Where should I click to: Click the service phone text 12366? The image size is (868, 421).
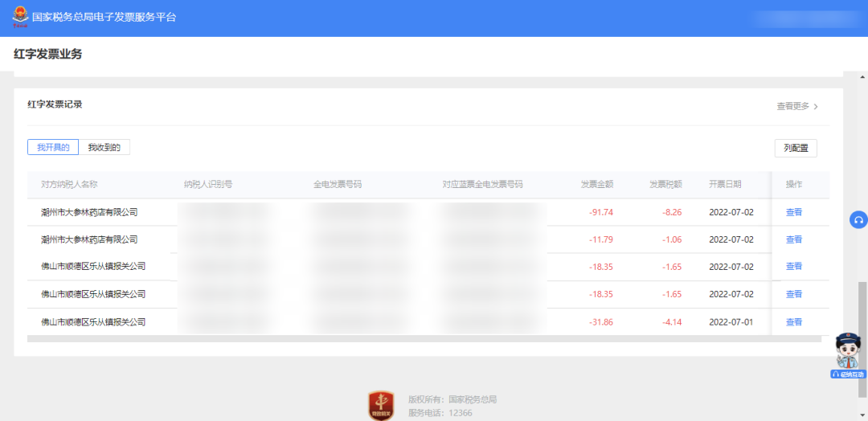pos(461,413)
